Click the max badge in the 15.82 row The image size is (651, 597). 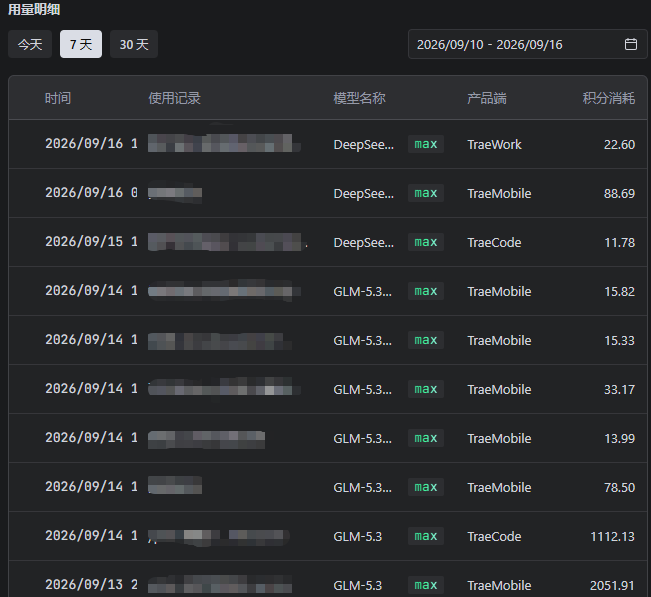click(x=426, y=291)
